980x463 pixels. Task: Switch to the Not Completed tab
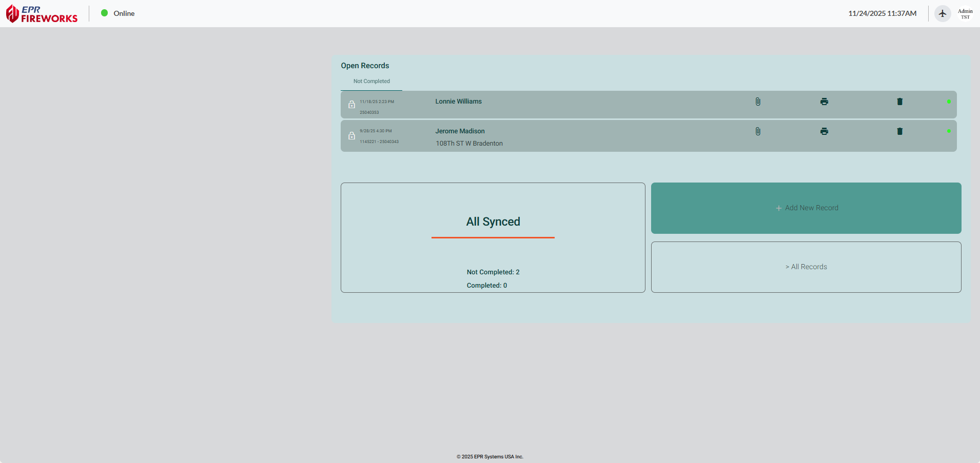(x=371, y=81)
